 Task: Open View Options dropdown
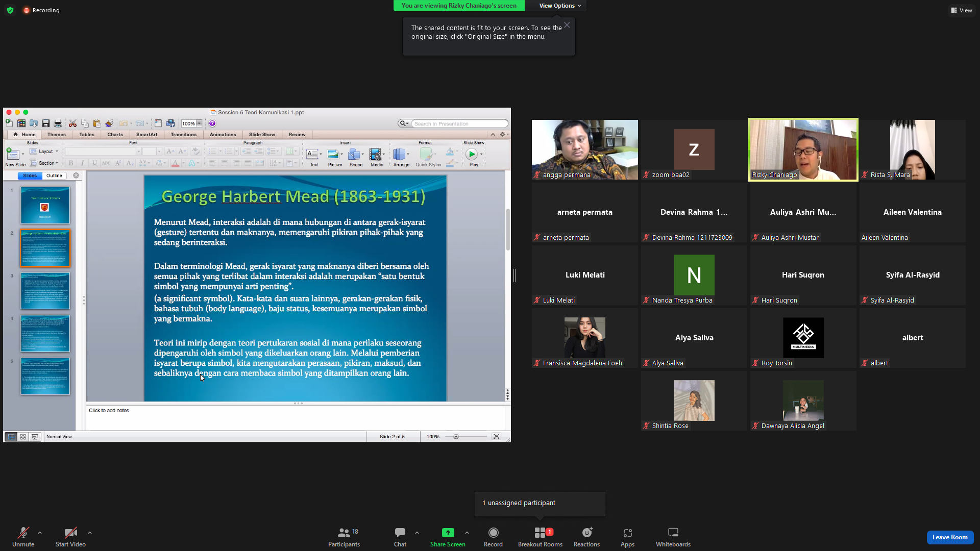(x=560, y=6)
